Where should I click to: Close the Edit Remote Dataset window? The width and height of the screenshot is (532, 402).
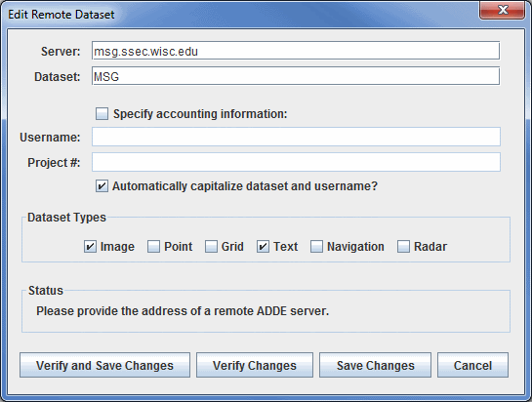[x=503, y=10]
